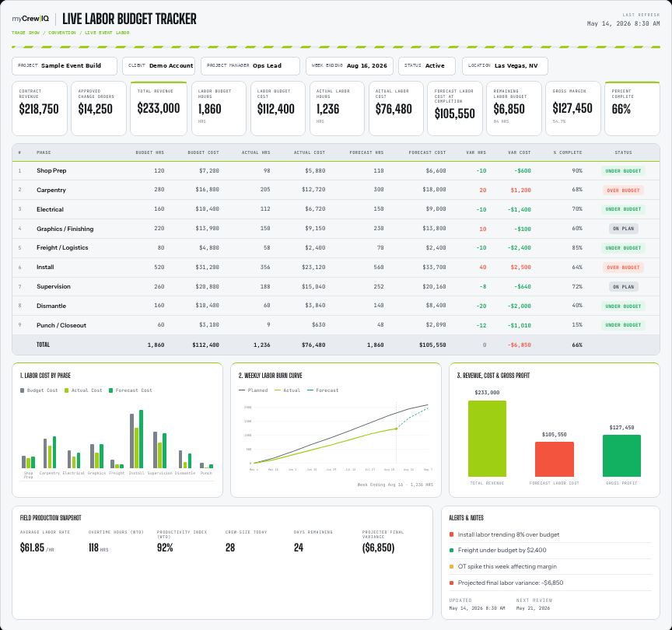The height and width of the screenshot is (630, 672).
Task: Click the Budget Hrs column header
Action: pos(149,152)
